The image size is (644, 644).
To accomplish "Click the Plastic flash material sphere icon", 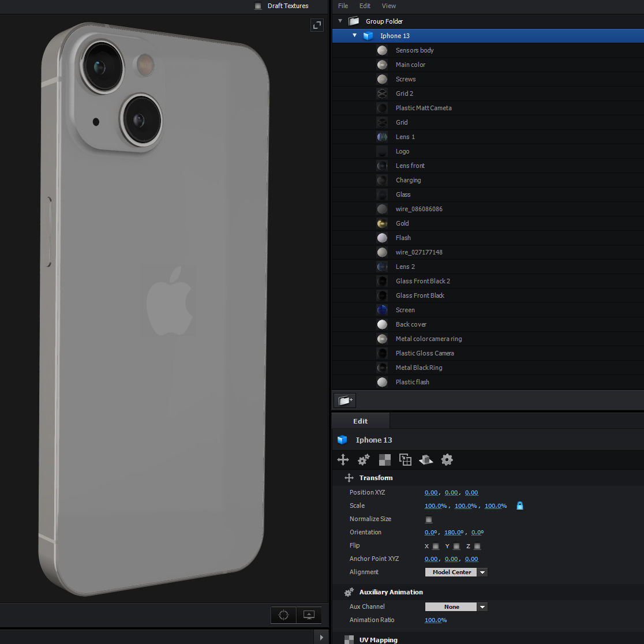I will (x=382, y=382).
